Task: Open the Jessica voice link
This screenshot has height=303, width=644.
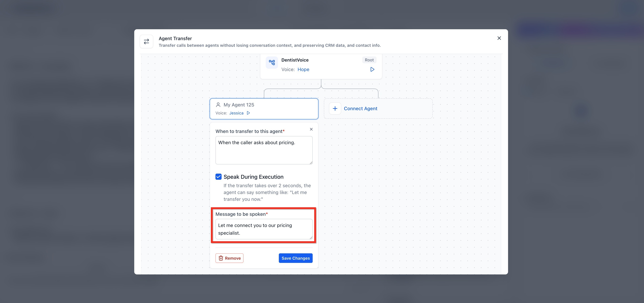Action: coord(236,113)
